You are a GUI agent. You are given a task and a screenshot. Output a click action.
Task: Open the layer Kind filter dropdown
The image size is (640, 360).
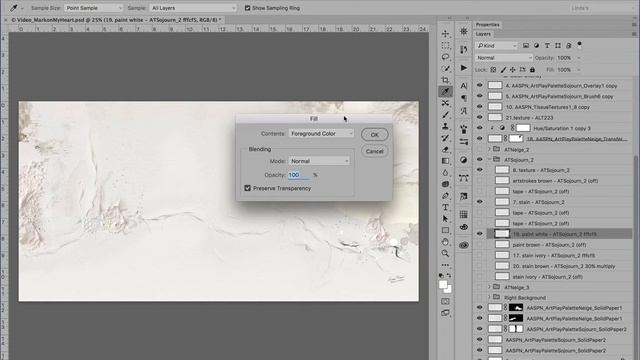[x=497, y=45]
